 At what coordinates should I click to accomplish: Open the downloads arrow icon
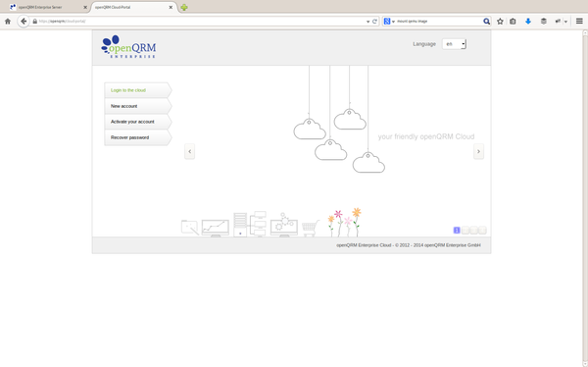[528, 22]
